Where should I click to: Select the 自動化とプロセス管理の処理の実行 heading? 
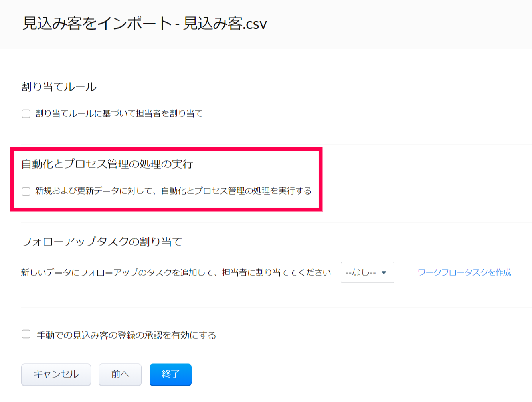tap(107, 164)
